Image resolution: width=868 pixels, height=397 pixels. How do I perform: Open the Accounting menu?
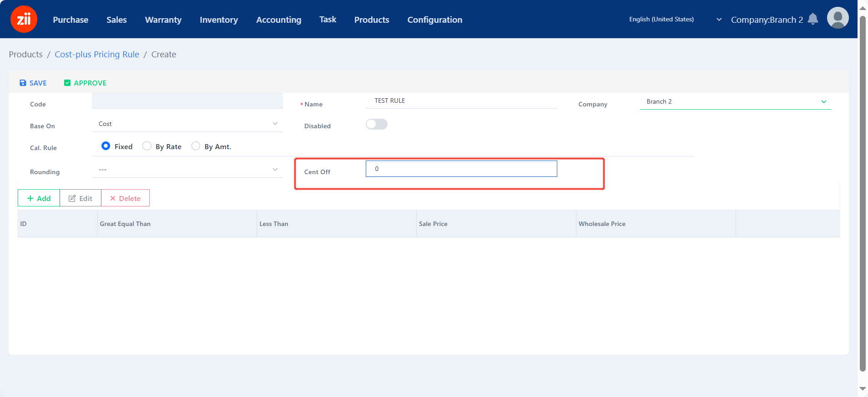coord(279,20)
